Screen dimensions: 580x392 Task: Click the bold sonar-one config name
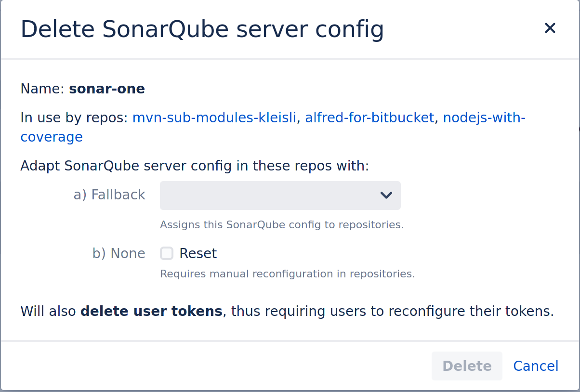pyautogui.click(x=107, y=89)
